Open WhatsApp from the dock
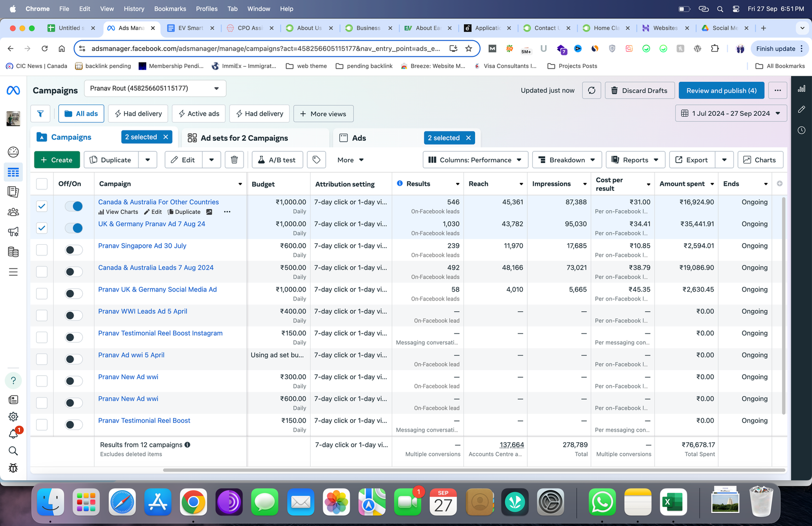The width and height of the screenshot is (812, 526). [x=602, y=502]
